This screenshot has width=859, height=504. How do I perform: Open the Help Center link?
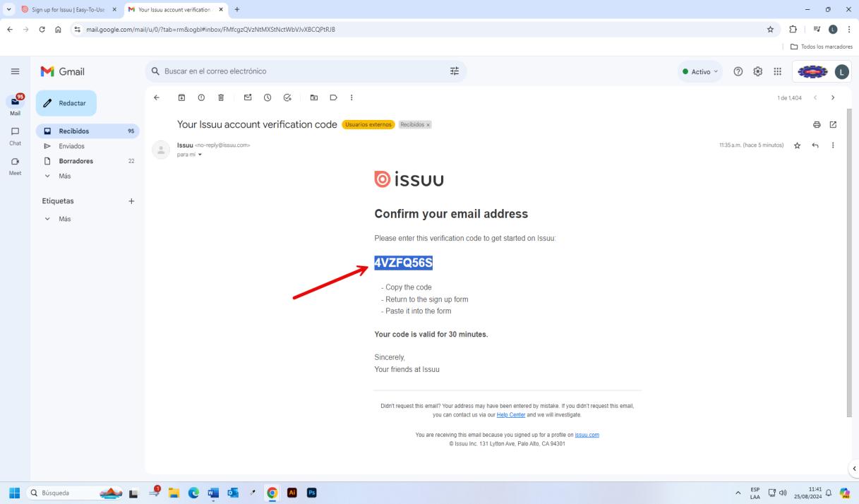pyautogui.click(x=511, y=415)
